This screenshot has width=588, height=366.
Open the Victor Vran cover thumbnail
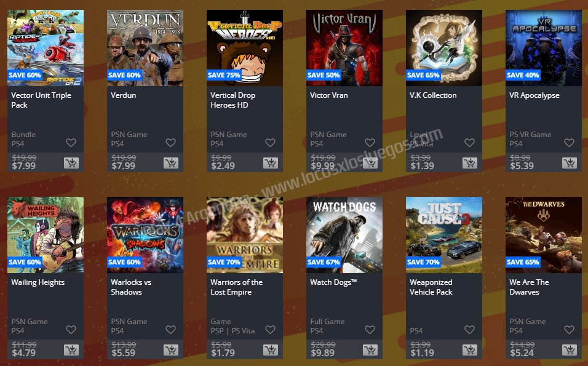[x=344, y=48]
